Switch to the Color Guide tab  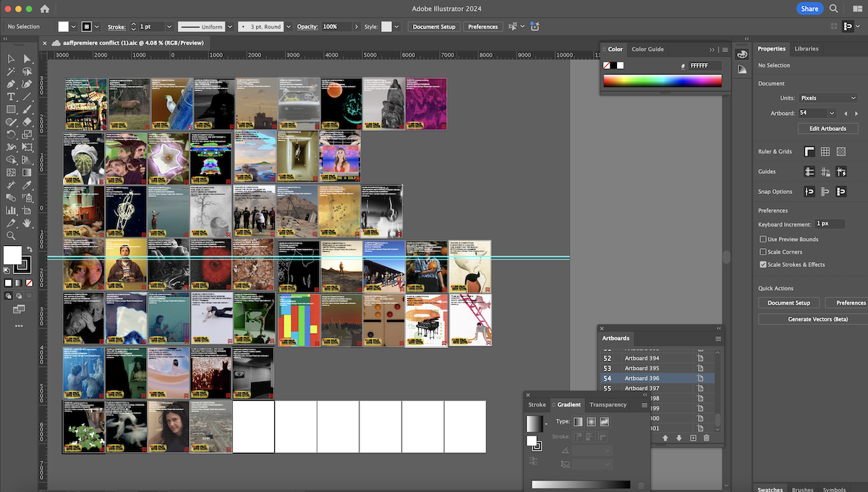click(647, 49)
